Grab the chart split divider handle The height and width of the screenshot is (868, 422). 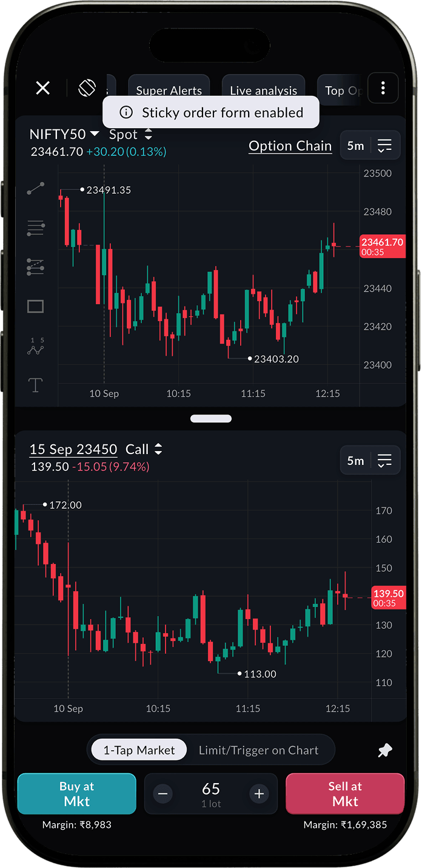(x=211, y=418)
